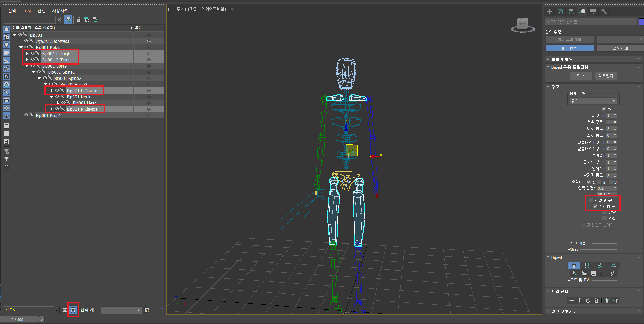The width and height of the screenshot is (644, 324).
Task: Click the blue object color swatch
Action: (x=641, y=22)
